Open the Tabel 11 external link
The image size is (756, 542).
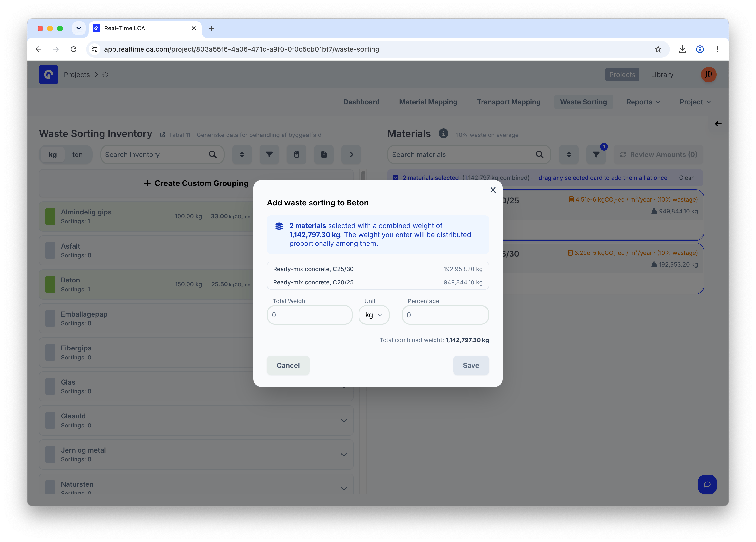pyautogui.click(x=241, y=135)
